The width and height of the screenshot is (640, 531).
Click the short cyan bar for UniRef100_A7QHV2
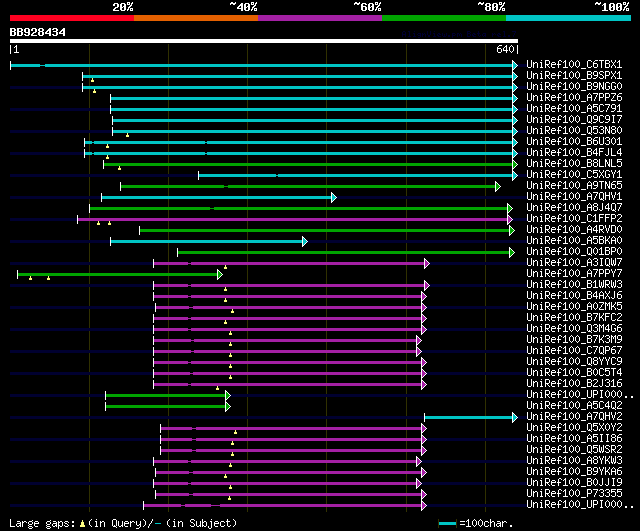(469, 418)
